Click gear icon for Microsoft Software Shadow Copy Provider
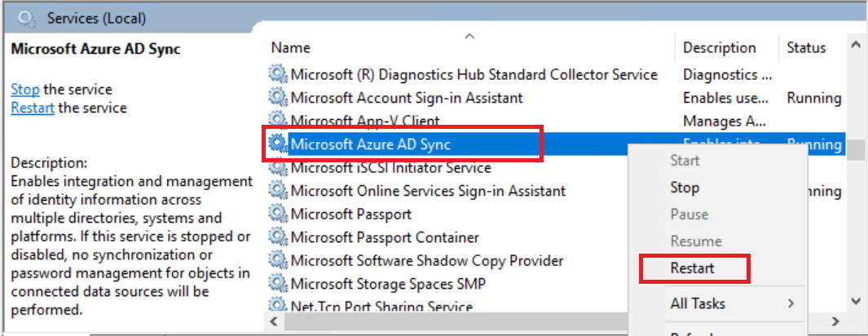 [x=279, y=261]
